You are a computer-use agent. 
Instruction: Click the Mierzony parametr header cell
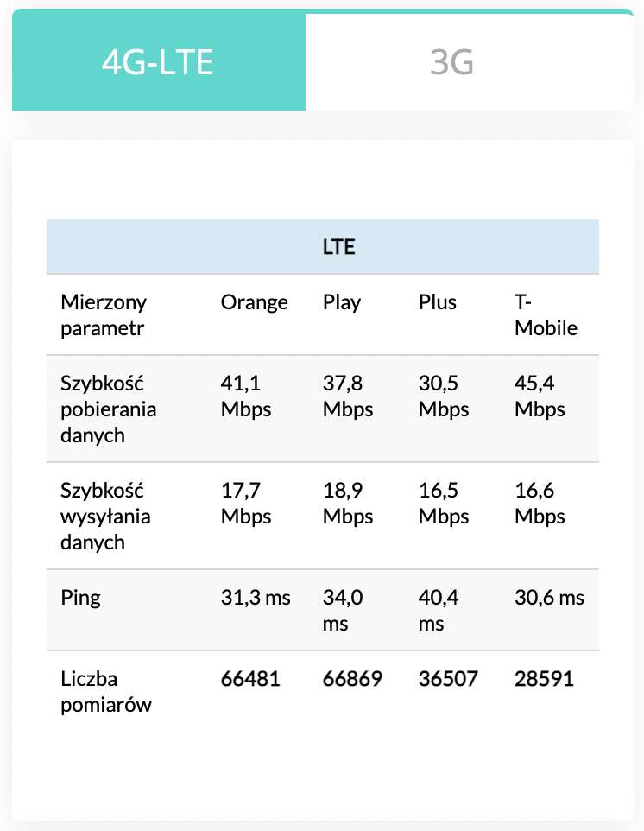[104, 315]
